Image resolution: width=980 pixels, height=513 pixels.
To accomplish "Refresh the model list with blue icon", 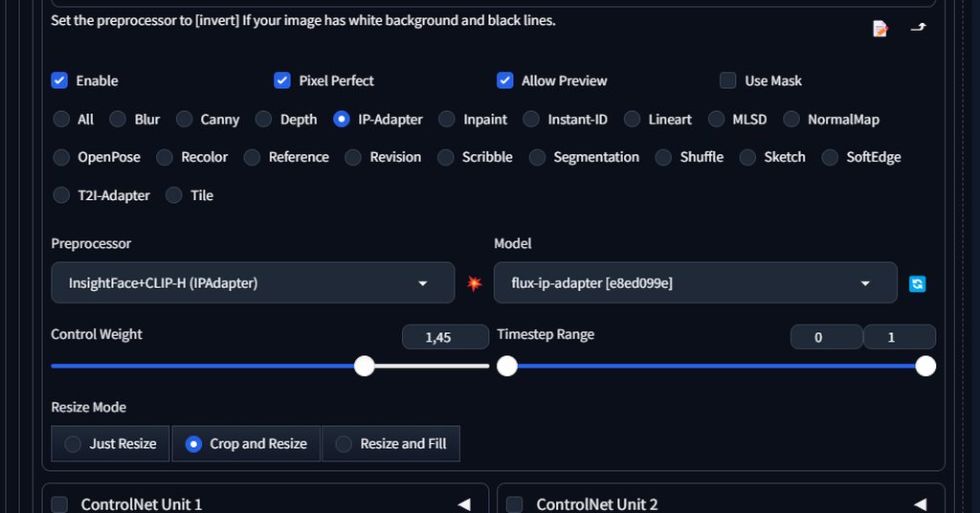I will tap(917, 283).
